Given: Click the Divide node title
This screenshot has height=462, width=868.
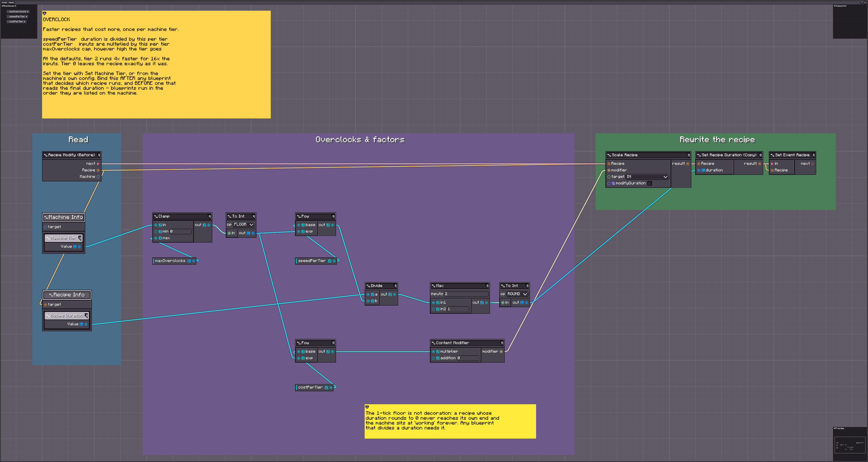Looking at the screenshot, I should (x=376, y=286).
